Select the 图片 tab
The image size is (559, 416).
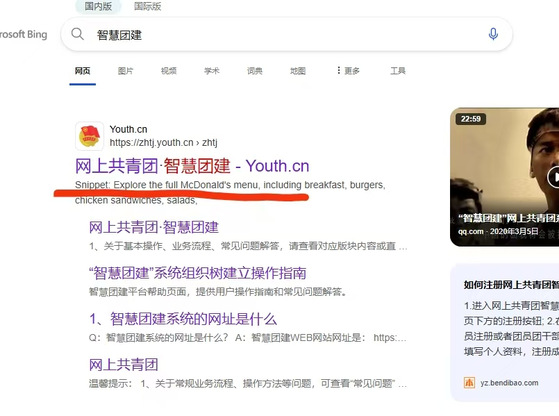[125, 71]
